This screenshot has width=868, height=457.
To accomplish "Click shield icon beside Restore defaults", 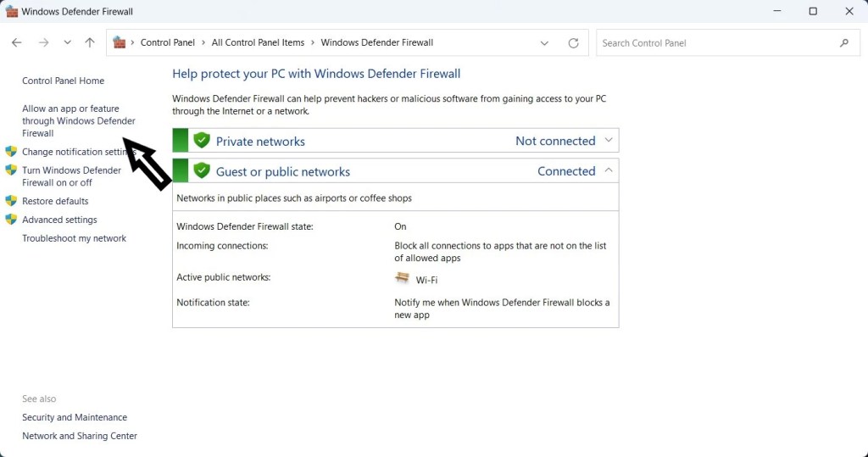I will tap(11, 201).
